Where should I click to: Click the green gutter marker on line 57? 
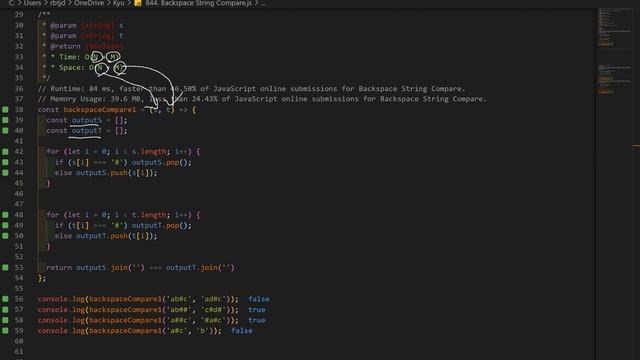pyautogui.click(x=5, y=309)
